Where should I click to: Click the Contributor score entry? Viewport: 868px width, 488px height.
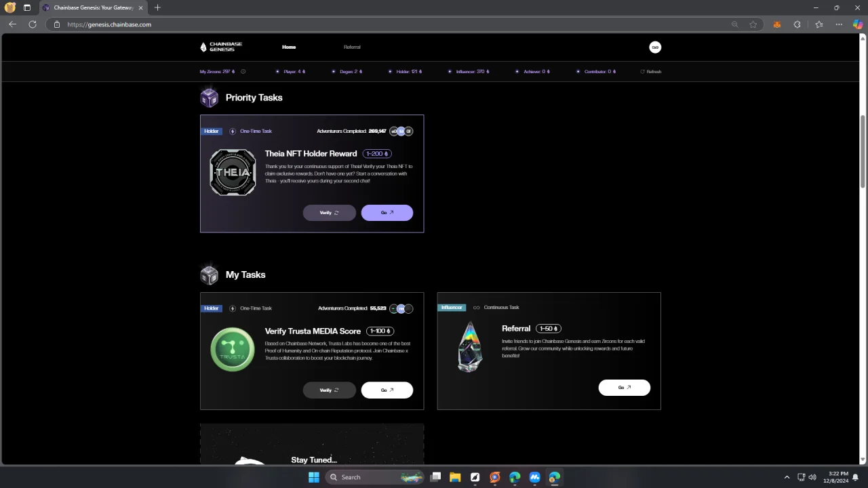596,71
